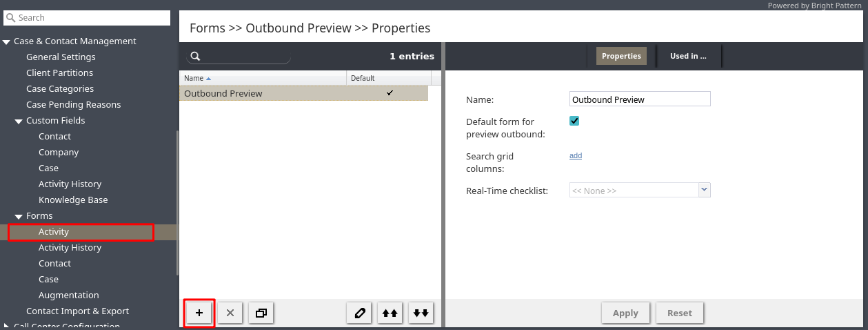Click the double up arrows import icon
This screenshot has height=330, width=868.
click(x=390, y=313)
